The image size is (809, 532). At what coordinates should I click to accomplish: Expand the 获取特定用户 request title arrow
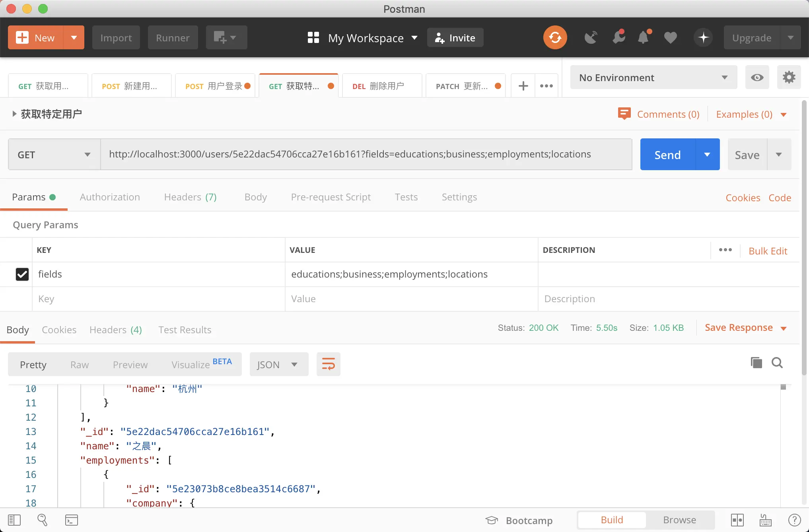point(14,114)
